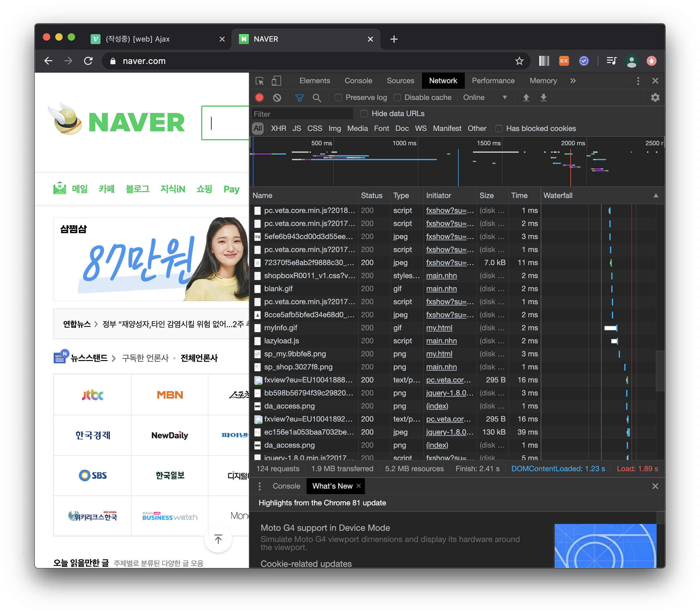Click the Import HAR file upload icon
The width and height of the screenshot is (700, 614).
(526, 98)
